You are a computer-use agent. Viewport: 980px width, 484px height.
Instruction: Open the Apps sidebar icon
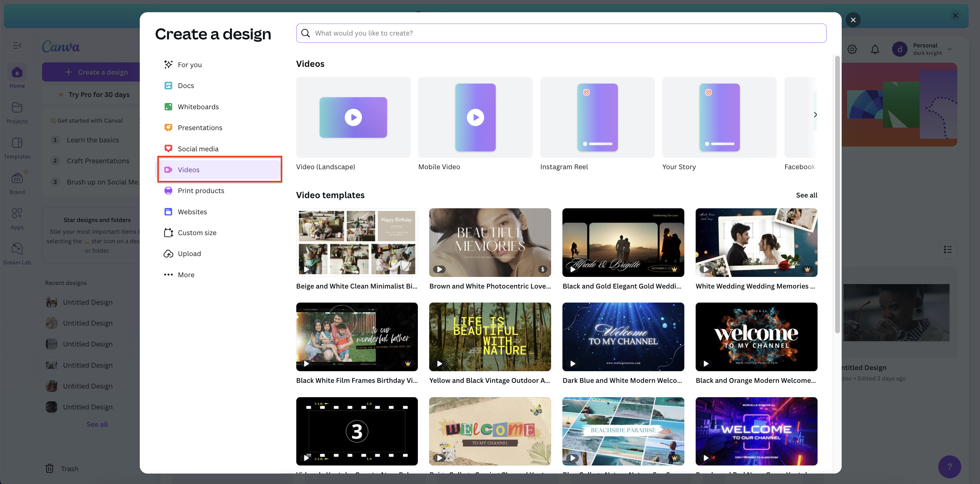(17, 214)
